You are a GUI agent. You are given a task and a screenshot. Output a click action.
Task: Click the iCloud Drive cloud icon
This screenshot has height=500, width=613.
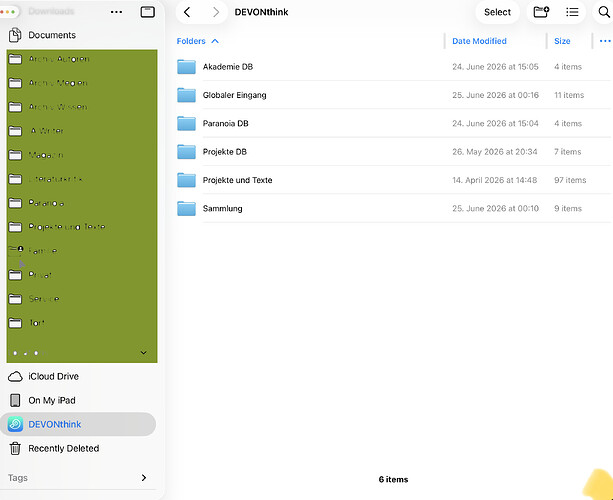[15, 376]
